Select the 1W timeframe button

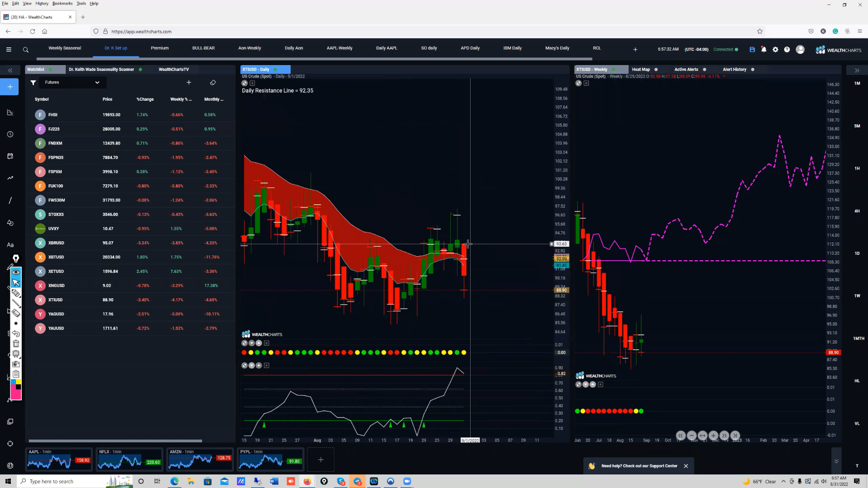pos(857,296)
